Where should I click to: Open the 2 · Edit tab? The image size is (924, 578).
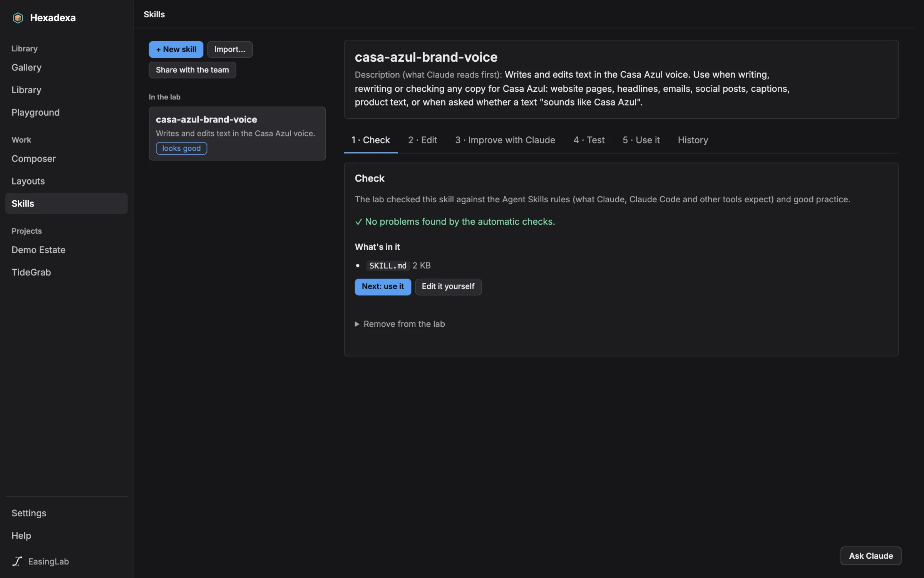coord(422,140)
